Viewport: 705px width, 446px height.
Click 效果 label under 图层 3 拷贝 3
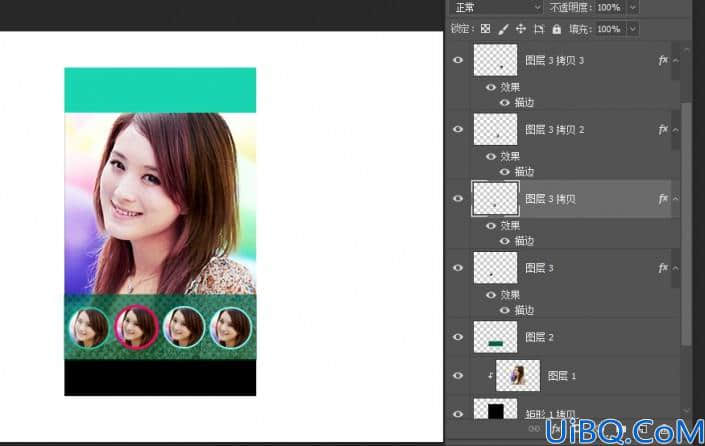510,87
